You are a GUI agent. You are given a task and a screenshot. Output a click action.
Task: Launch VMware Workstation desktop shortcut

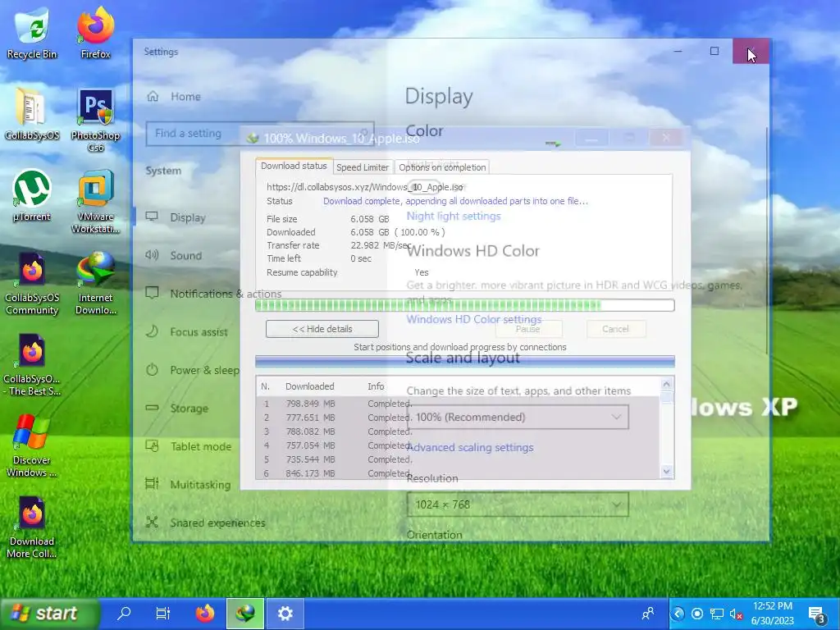click(x=95, y=202)
